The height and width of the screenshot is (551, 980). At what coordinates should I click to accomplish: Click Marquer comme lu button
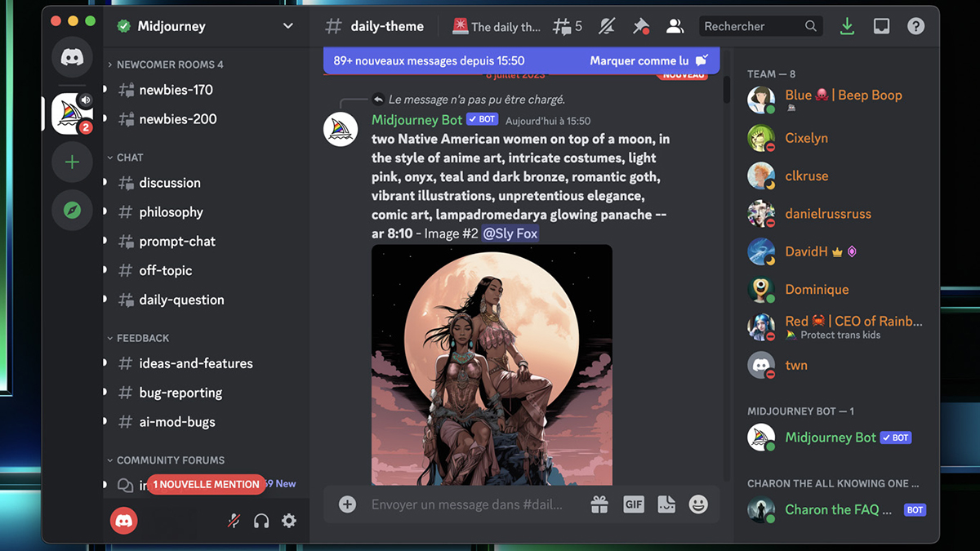pos(638,60)
